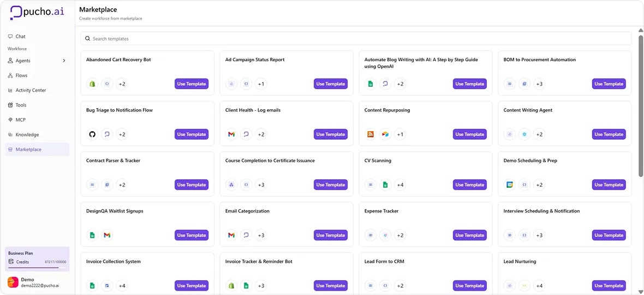Use Template for Email Categorization

[331, 235]
